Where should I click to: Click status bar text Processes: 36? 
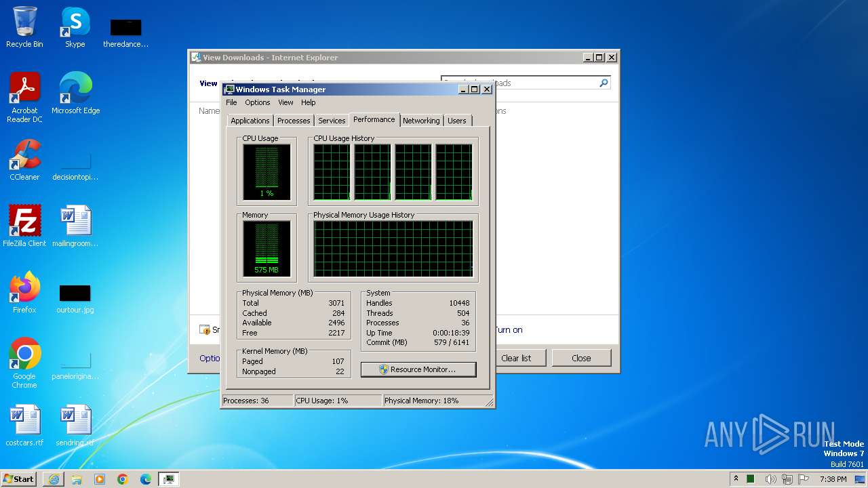point(246,401)
